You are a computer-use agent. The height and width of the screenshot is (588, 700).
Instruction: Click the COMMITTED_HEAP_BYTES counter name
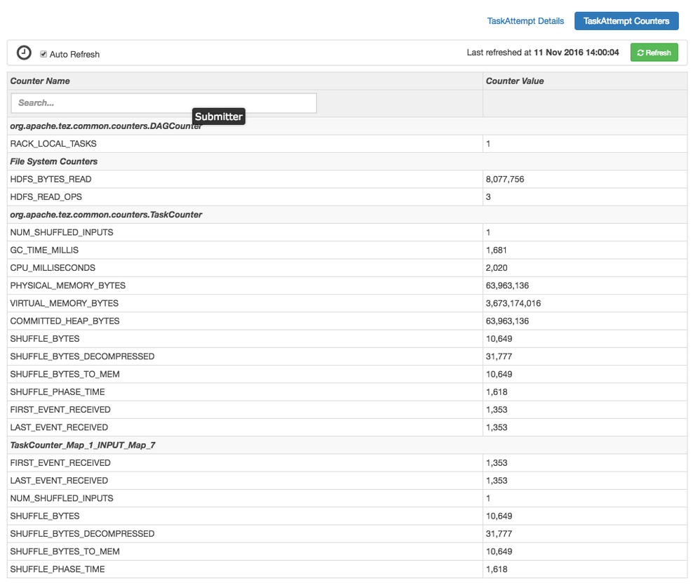click(65, 321)
